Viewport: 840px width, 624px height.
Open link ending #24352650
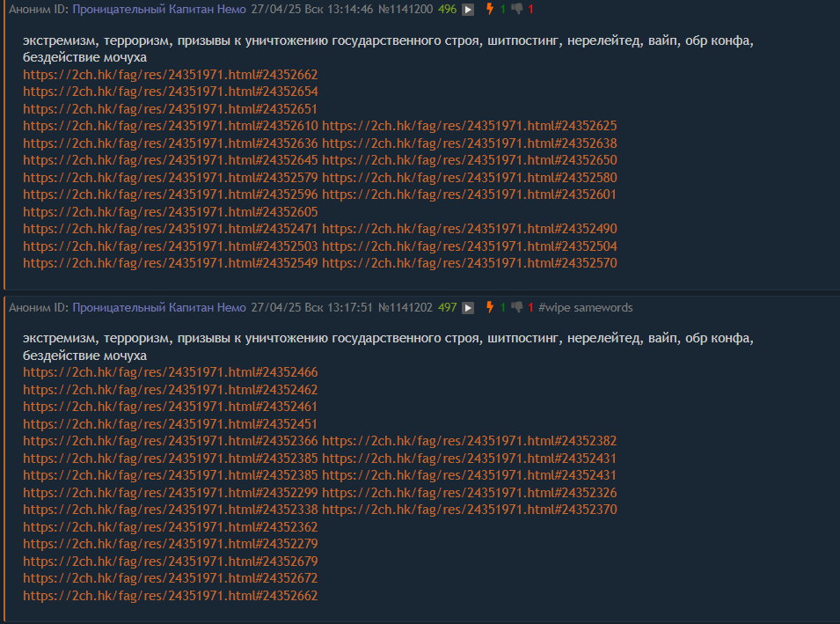[470, 160]
